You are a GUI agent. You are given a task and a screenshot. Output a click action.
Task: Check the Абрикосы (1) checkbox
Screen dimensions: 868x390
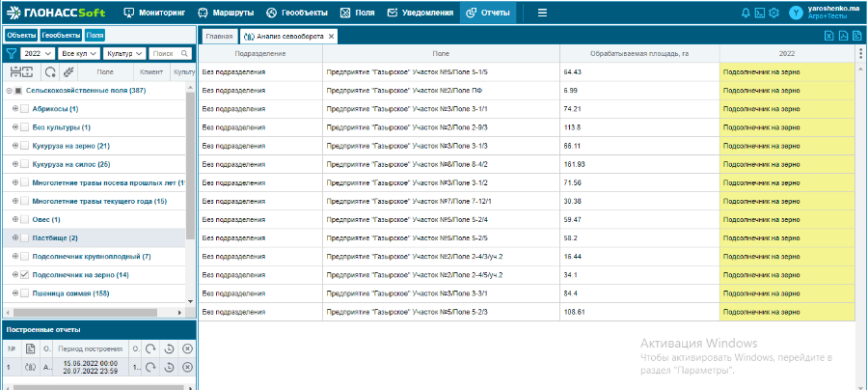coord(24,109)
